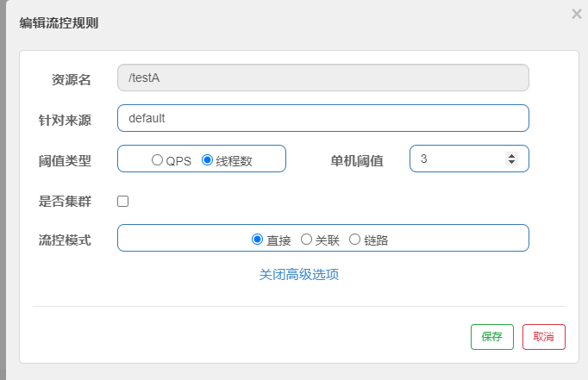Click the 针对来源 label text
Screen dimensions: 588x380
point(65,121)
